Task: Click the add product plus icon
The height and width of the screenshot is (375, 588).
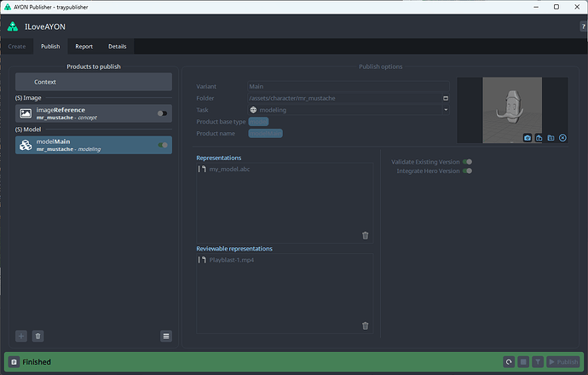Action: [21, 336]
